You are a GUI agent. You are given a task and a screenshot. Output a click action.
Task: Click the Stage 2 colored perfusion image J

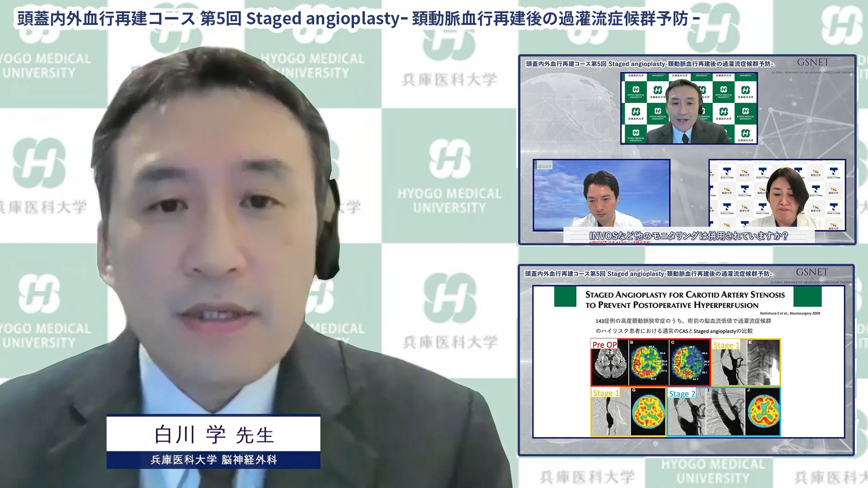coord(764,412)
